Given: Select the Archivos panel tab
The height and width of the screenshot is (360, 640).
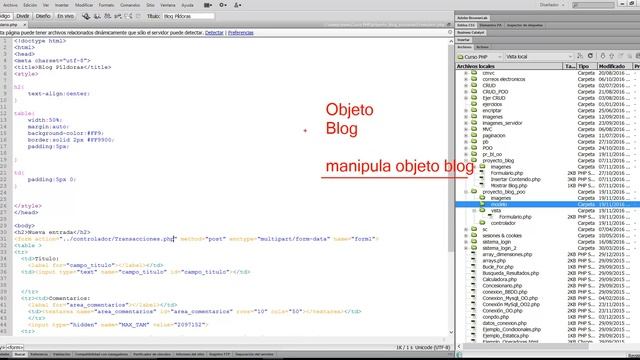Looking at the screenshot, I should (464, 47).
